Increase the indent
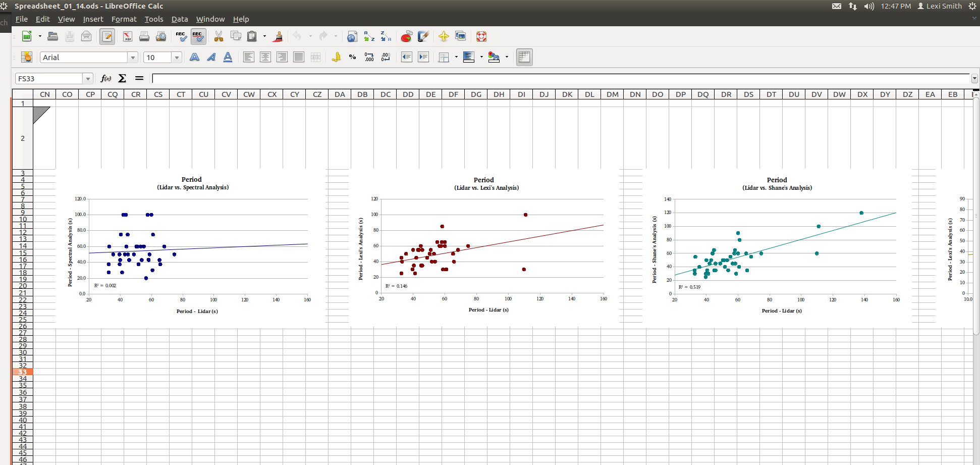The height and width of the screenshot is (465, 980). click(x=423, y=57)
